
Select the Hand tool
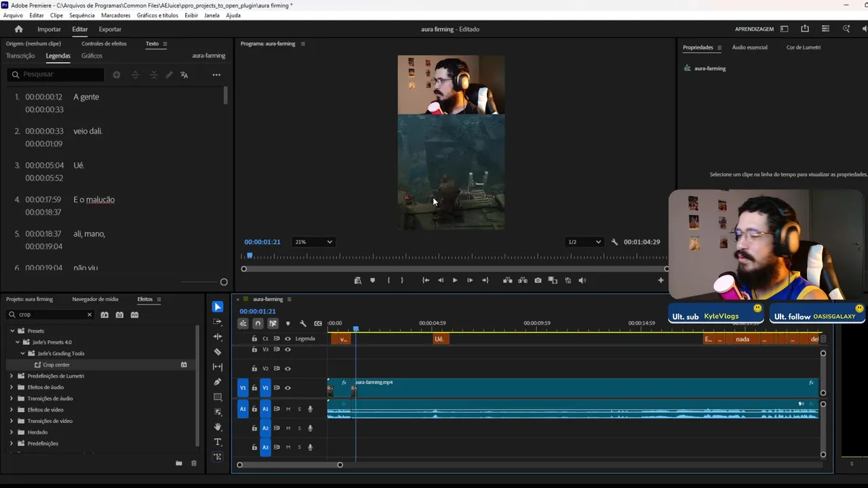(x=218, y=427)
